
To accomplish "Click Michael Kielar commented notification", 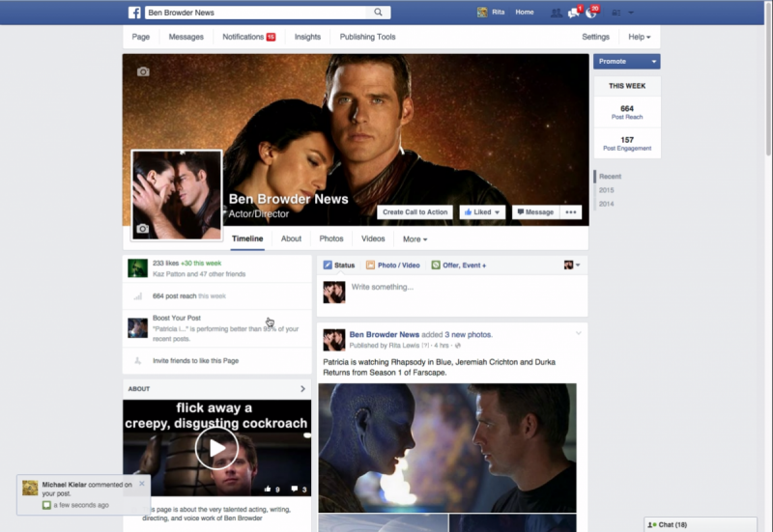I will pyautogui.click(x=82, y=494).
